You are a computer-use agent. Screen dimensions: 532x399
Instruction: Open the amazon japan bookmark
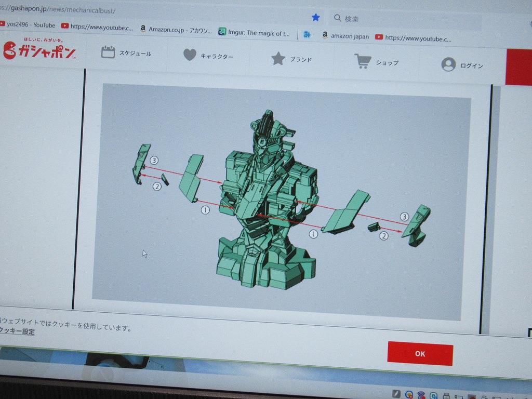point(345,36)
